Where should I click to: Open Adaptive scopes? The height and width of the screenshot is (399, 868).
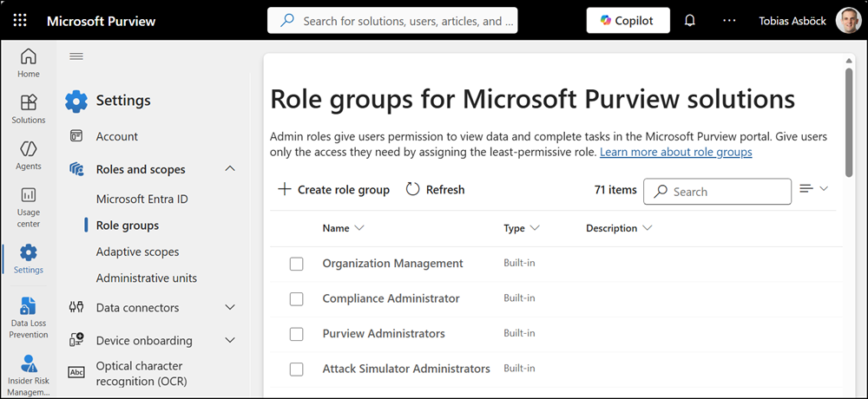coord(137,252)
